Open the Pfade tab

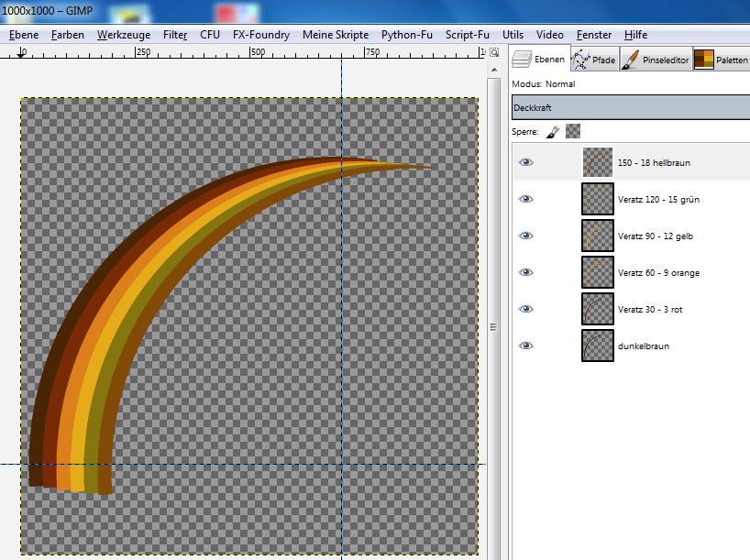[593, 60]
